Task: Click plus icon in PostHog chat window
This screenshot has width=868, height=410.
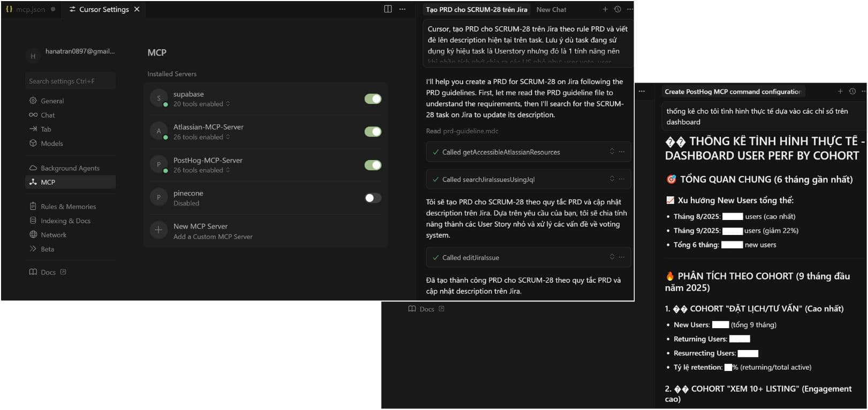Action: [x=840, y=92]
